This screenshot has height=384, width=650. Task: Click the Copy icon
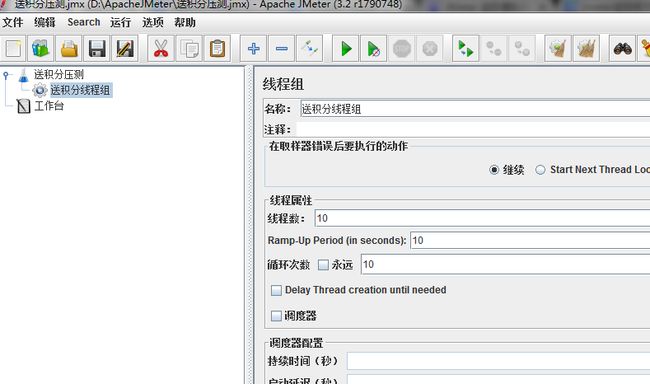pyautogui.click(x=189, y=49)
